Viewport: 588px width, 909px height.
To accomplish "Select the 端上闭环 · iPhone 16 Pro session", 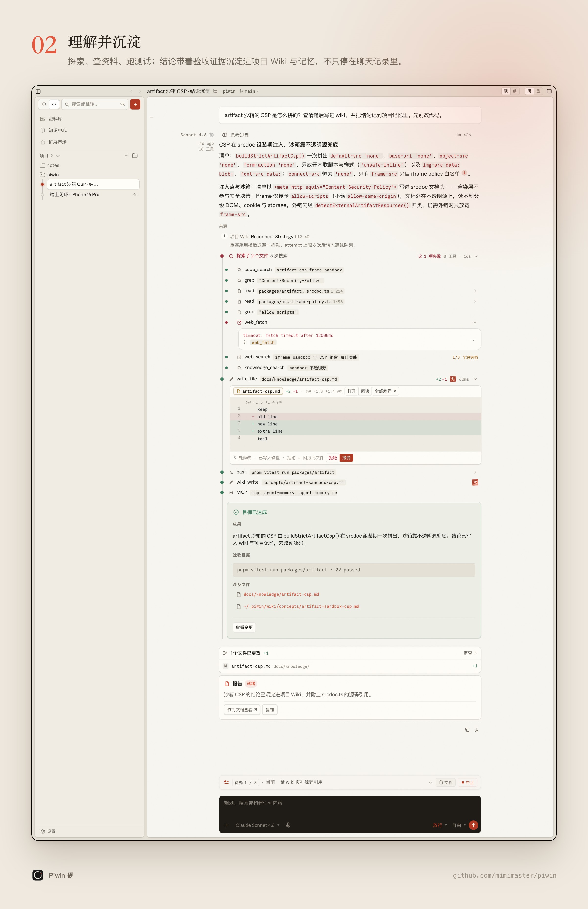I will (93, 195).
